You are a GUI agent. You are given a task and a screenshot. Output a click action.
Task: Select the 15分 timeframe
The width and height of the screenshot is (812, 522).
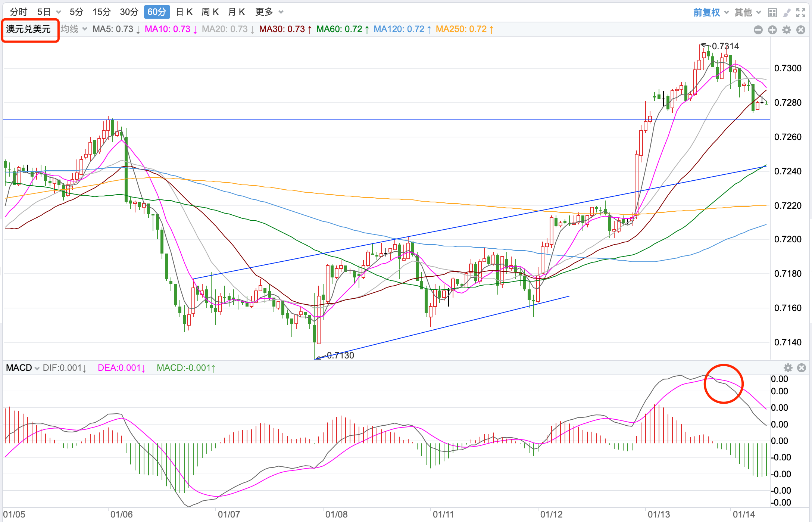[x=102, y=12]
